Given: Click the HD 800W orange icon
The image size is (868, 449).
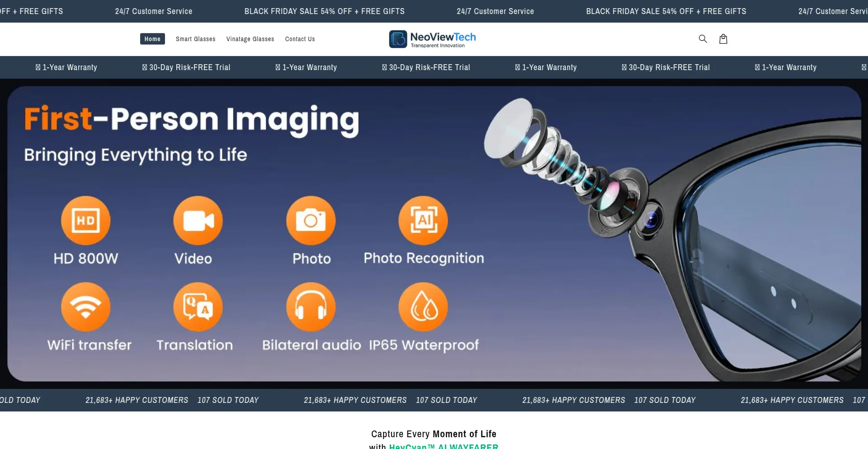Looking at the screenshot, I should tap(85, 221).
